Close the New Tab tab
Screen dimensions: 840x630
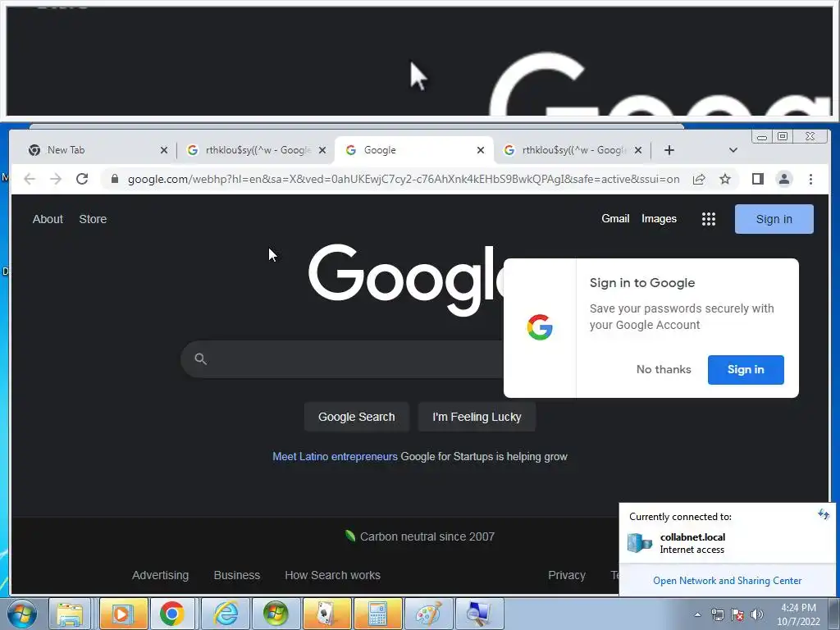pyautogui.click(x=164, y=151)
